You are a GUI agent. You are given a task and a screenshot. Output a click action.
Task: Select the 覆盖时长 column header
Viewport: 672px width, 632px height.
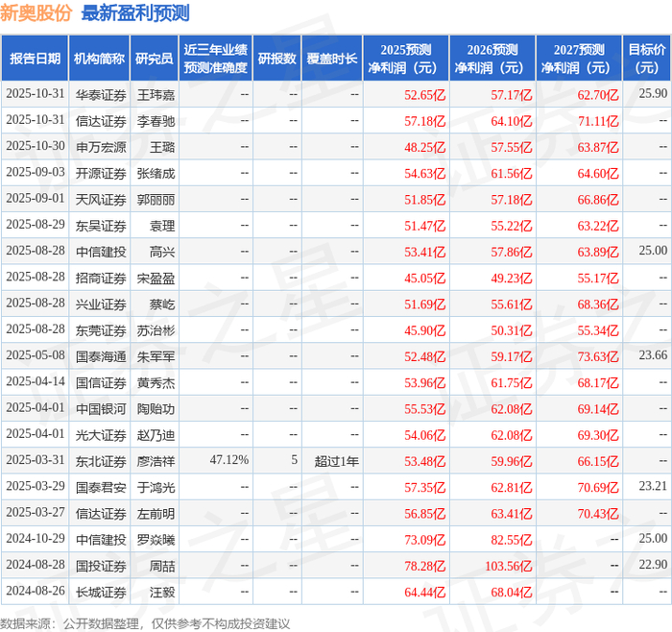(x=332, y=59)
